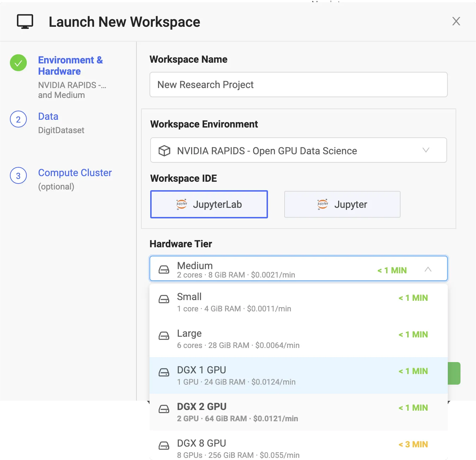
Task: Collapse the Hardware Tier dropdown with the up chevron
Action: (428, 269)
